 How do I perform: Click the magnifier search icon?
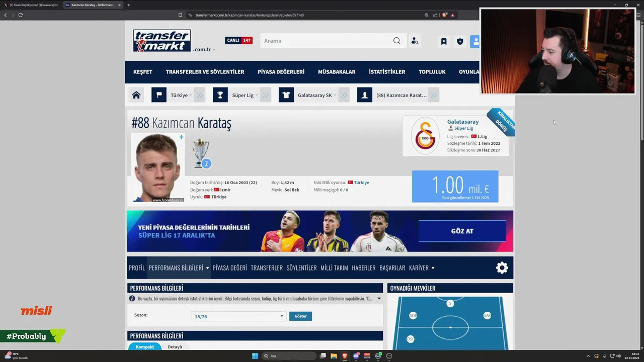397,41
